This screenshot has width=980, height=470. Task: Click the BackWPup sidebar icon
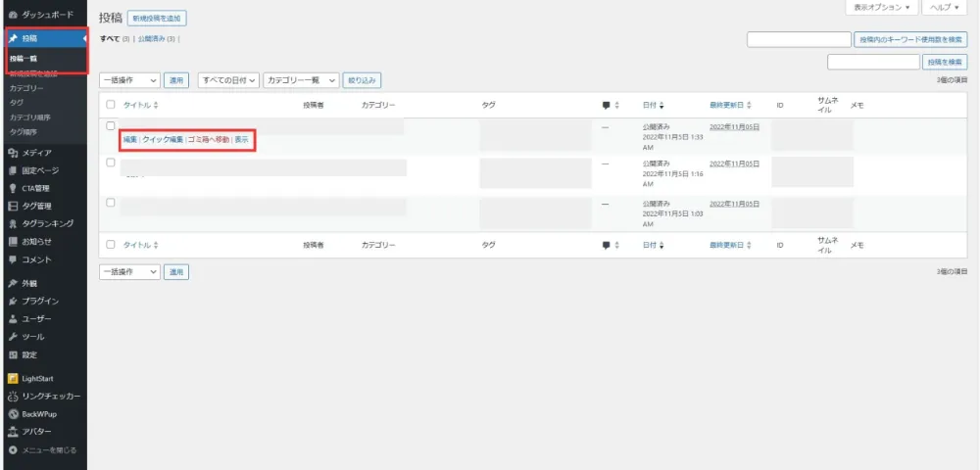(13, 414)
